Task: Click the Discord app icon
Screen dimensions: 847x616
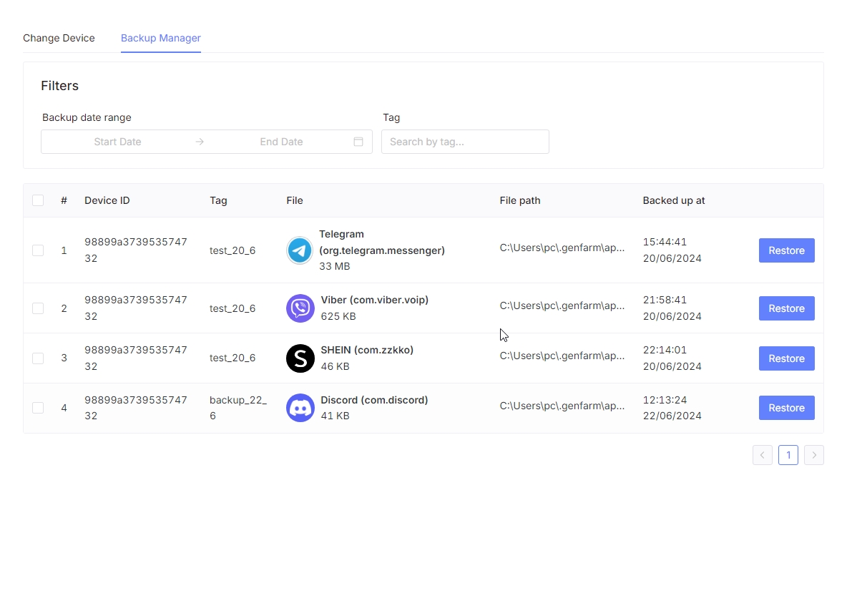Action: [x=300, y=408]
